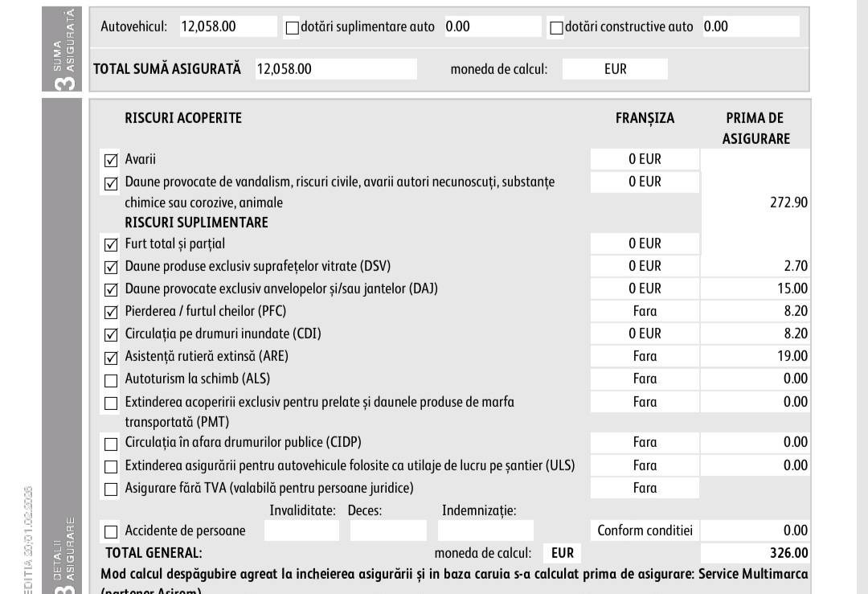The height and width of the screenshot is (594, 868).
Task: Check the PMT coverage extension box
Action: pos(111,404)
